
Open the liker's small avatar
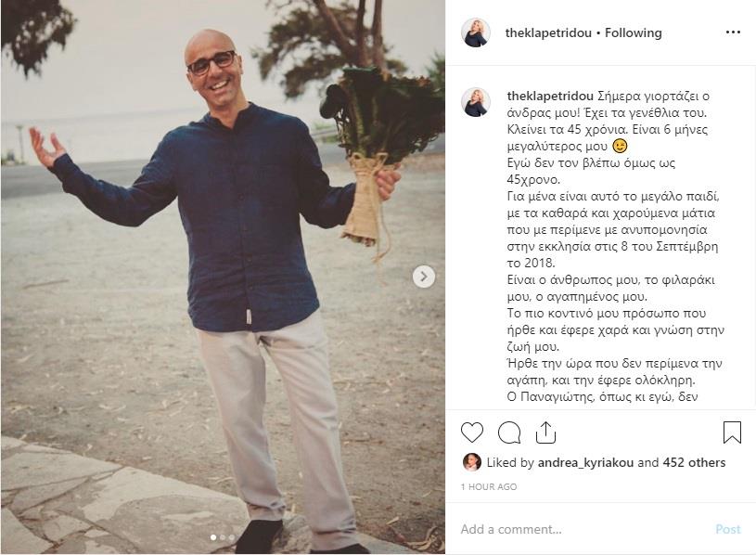471,462
